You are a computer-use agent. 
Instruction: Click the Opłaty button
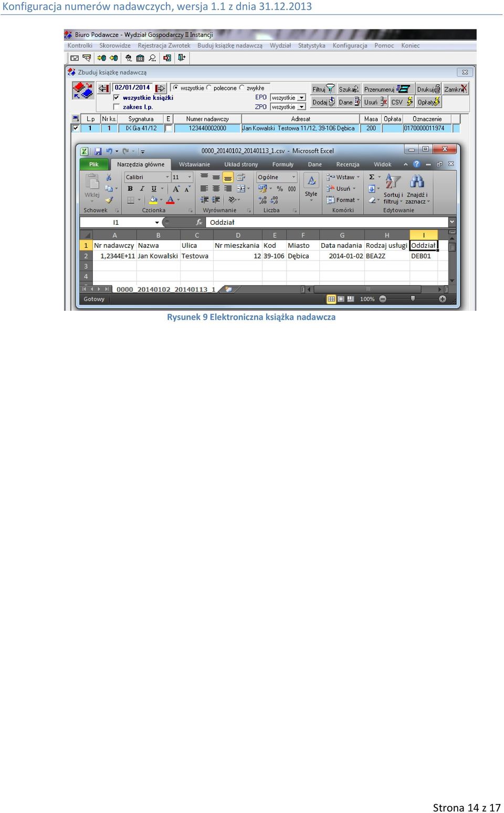pyautogui.click(x=428, y=102)
